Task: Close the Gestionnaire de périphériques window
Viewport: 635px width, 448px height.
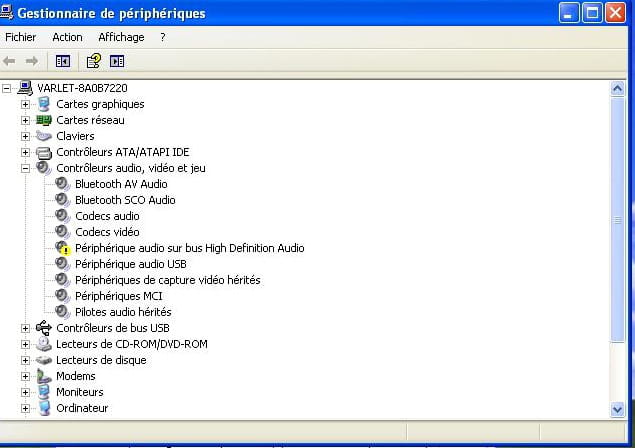Action: tap(615, 13)
